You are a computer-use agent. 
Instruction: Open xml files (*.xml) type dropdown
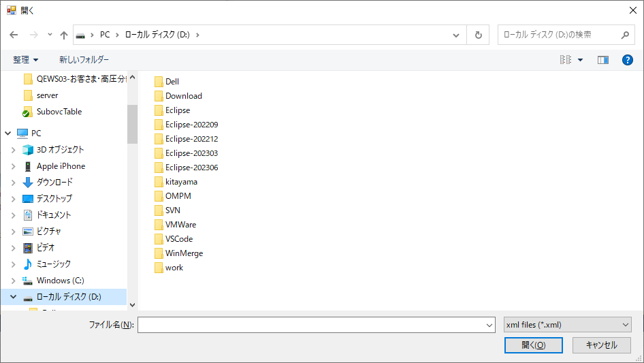pos(568,325)
